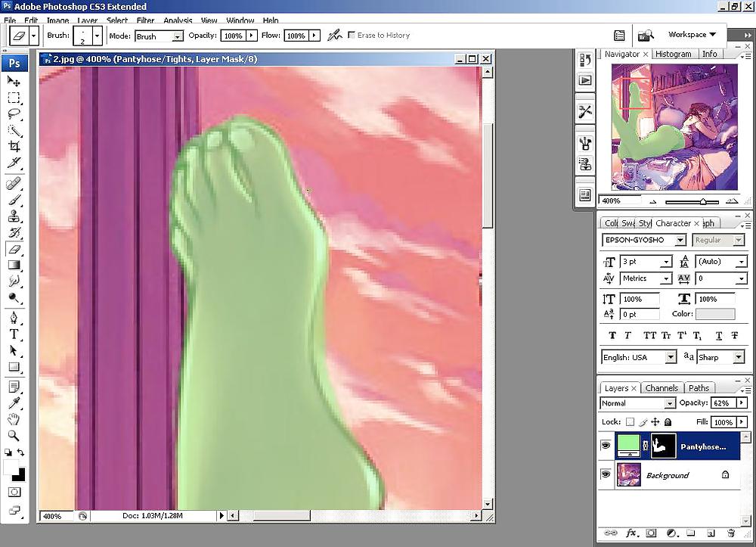Viewport: 756px width, 547px height.
Task: Click the document zoom 400% field
Action: (56, 516)
